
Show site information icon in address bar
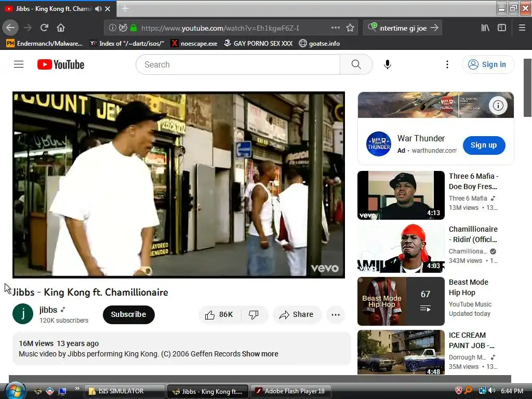coord(112,28)
